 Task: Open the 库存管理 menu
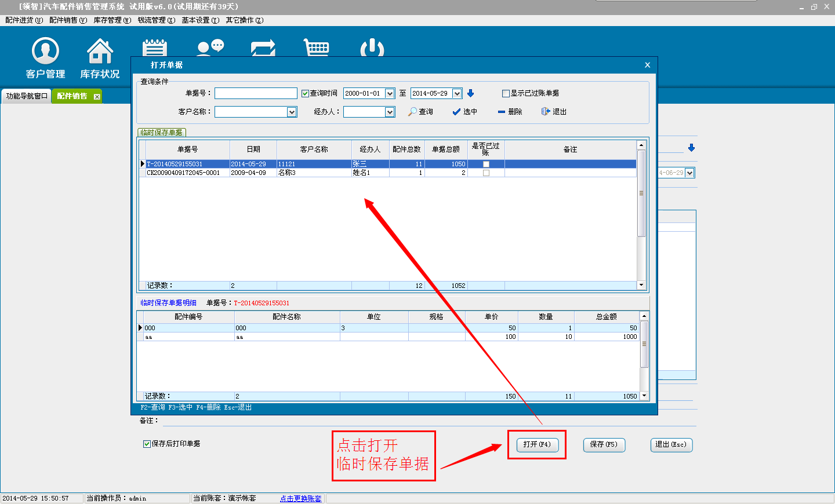(x=112, y=20)
